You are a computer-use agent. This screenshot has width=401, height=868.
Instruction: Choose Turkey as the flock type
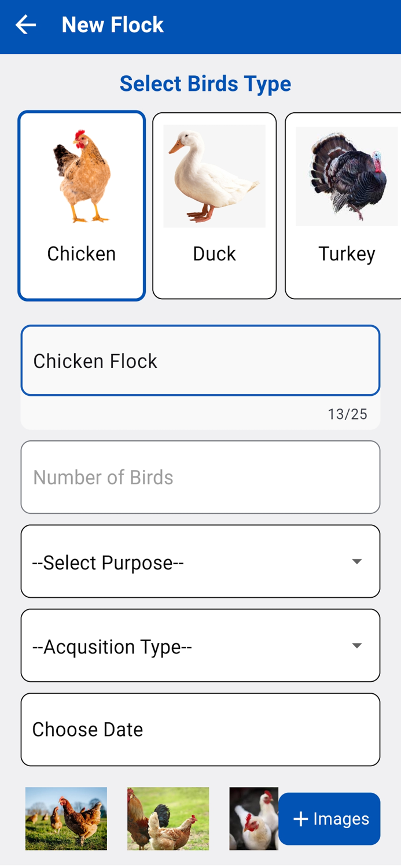pos(345,205)
